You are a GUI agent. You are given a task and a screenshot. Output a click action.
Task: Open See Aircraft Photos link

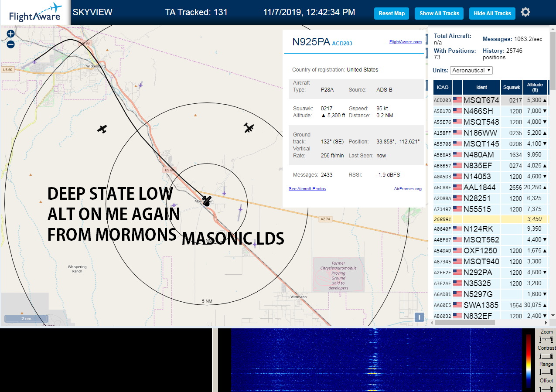[x=307, y=189]
